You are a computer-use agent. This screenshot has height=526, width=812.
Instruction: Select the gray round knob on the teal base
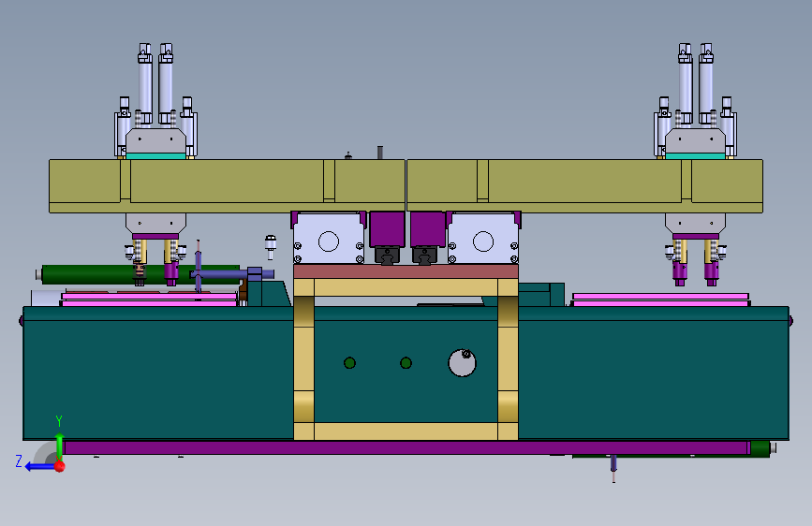(x=462, y=363)
